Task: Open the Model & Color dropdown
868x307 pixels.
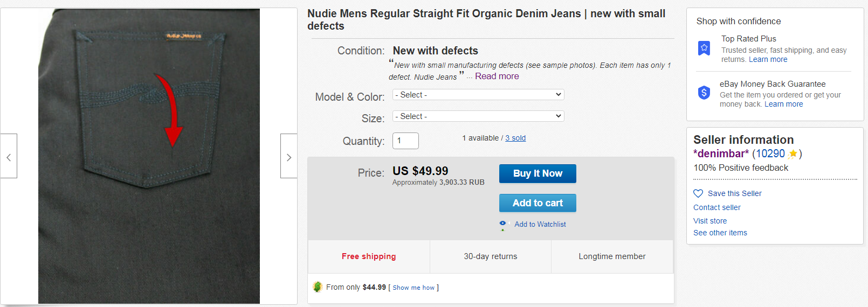Action: click(478, 95)
